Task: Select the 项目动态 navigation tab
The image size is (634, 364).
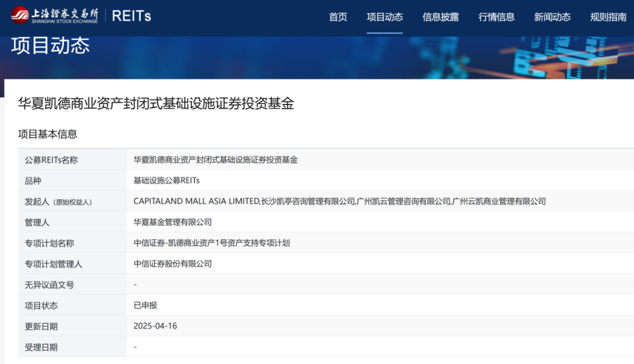Action: coord(385,17)
